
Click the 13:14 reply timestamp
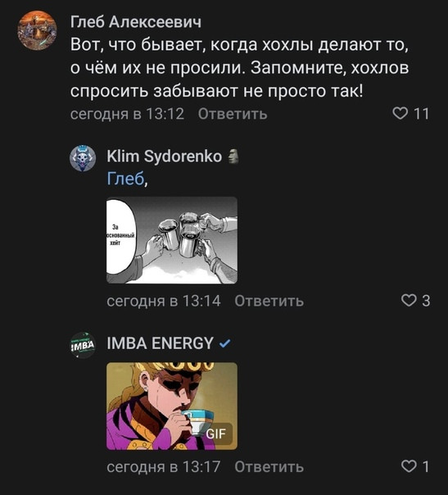pos(164,301)
